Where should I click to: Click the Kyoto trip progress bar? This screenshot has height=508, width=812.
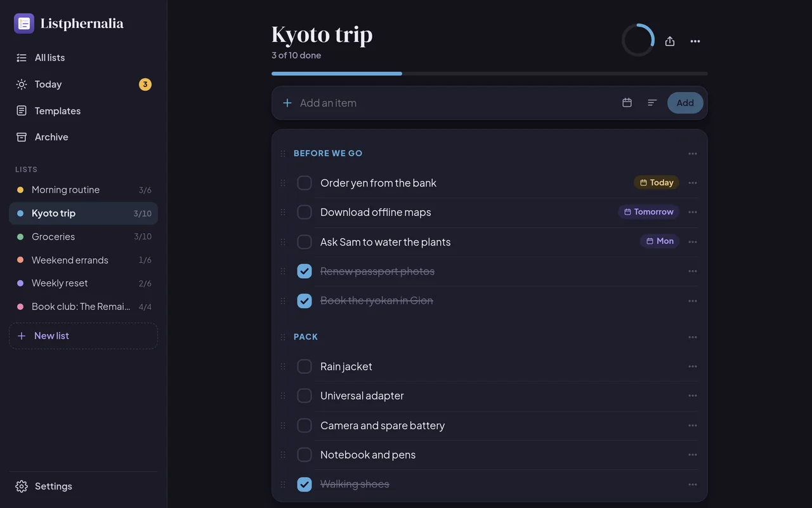click(490, 74)
